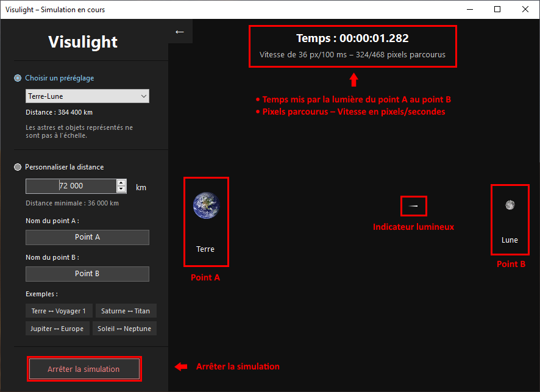
Task: Click the 72 000 km distance field
Action: point(71,186)
